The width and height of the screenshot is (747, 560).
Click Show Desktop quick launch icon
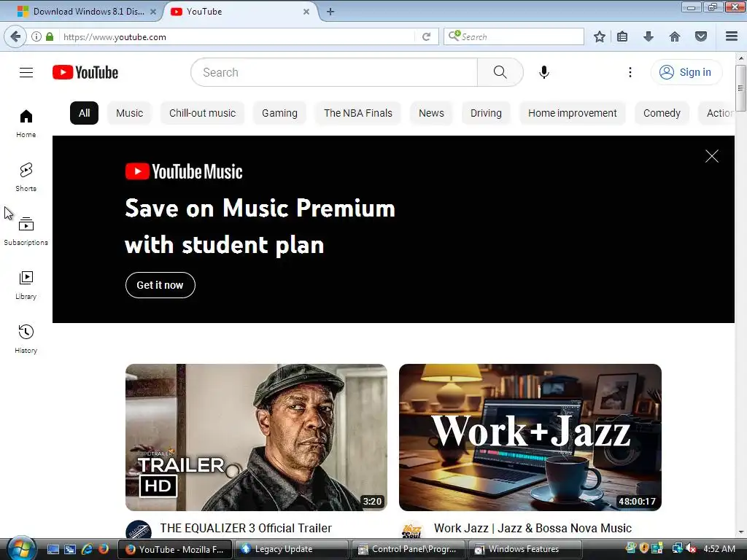[x=53, y=549]
